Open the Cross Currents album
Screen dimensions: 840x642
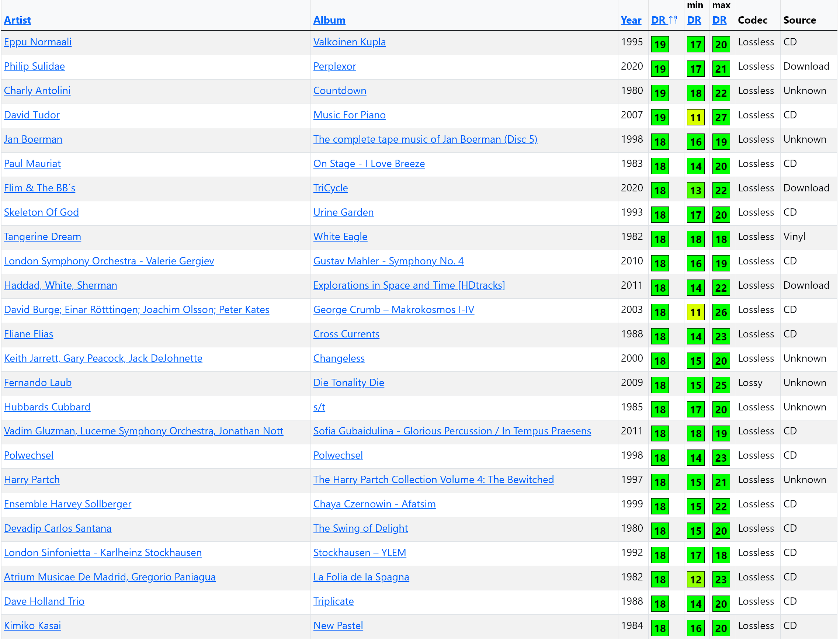346,334
